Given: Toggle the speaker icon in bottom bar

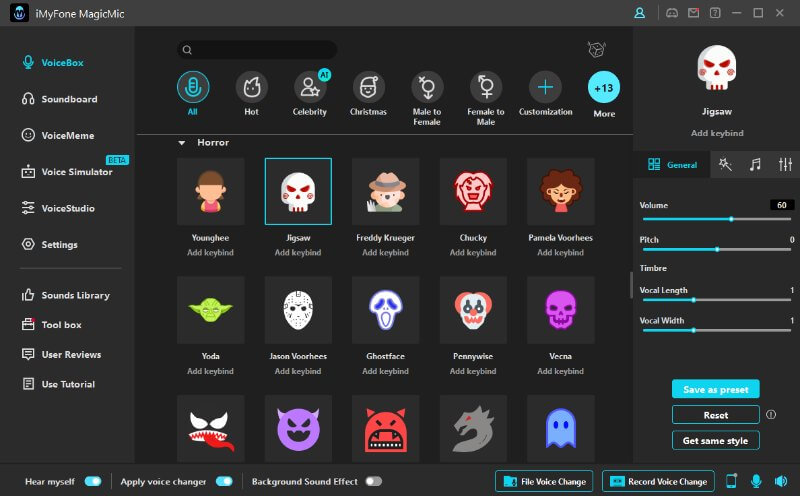Looking at the screenshot, I should [781, 481].
